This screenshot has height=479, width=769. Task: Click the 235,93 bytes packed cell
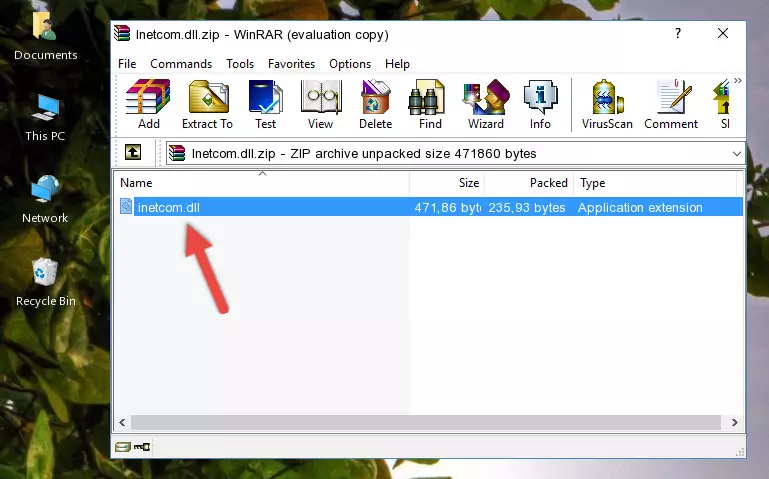click(x=527, y=207)
